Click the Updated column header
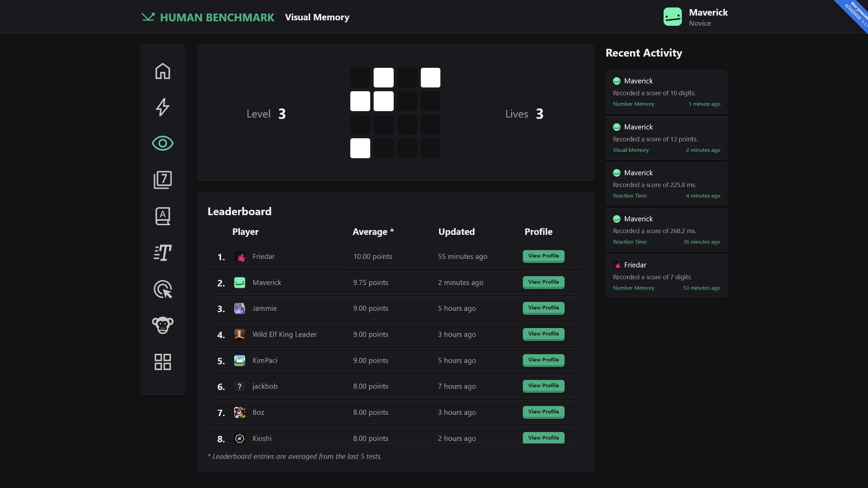 [457, 232]
